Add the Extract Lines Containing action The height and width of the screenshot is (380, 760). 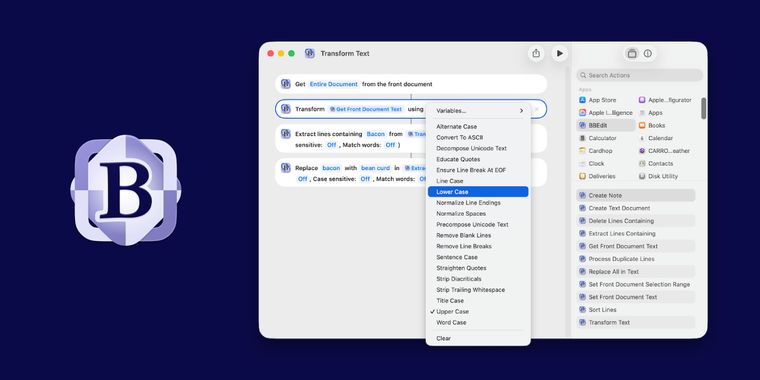point(636,233)
